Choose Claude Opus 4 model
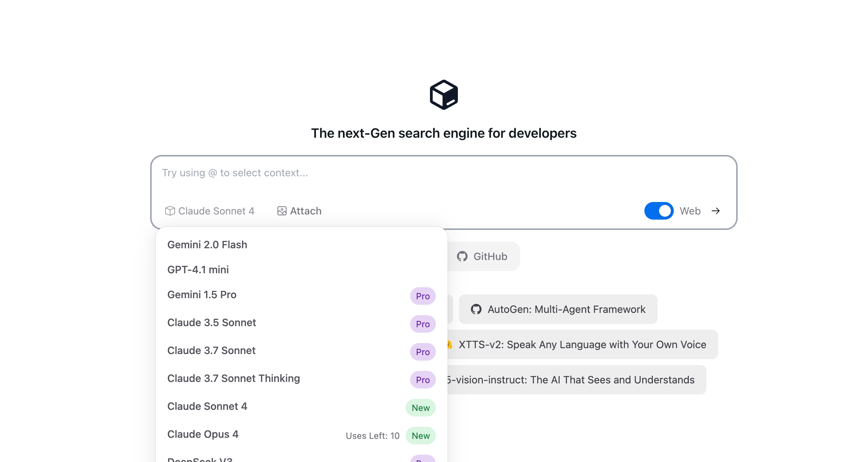Screen dimensions: 868x462 301,435
